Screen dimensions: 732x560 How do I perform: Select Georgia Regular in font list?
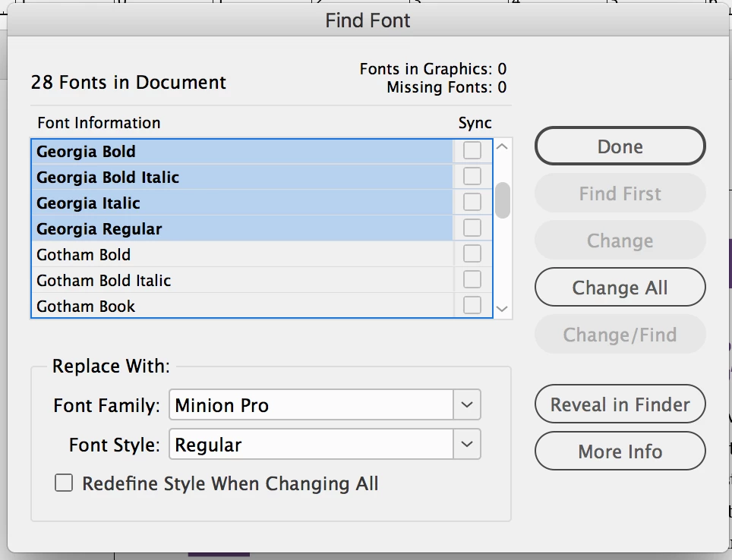tap(99, 229)
